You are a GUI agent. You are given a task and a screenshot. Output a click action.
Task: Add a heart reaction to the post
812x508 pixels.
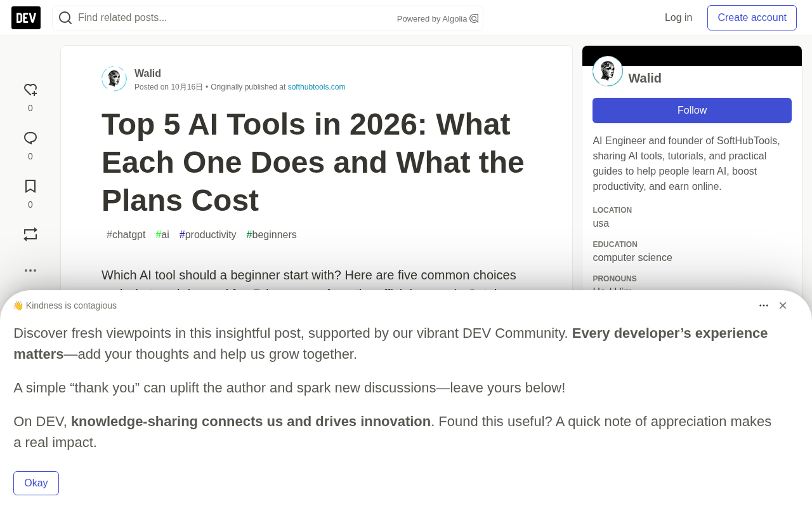[x=30, y=90]
